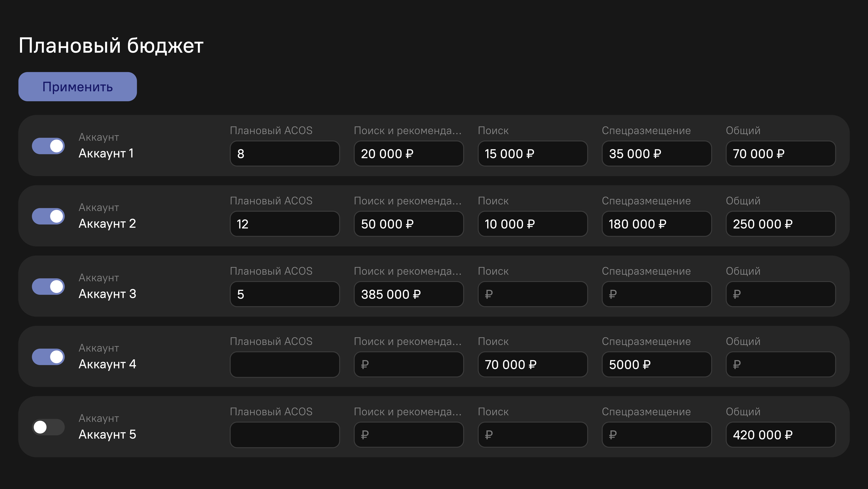Click Аккаунт 1 Поиск field 15 000 ₽
This screenshot has width=868, height=489.
[532, 154]
